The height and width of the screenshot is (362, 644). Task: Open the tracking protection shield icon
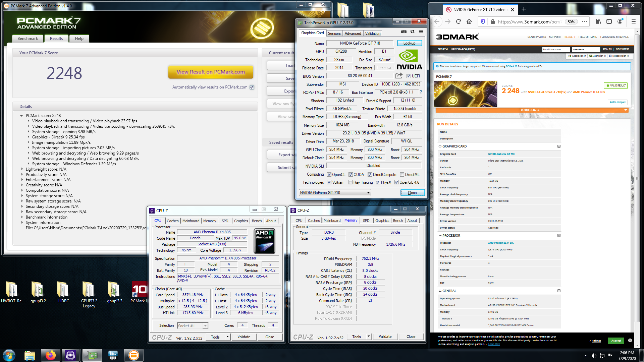[483, 22]
